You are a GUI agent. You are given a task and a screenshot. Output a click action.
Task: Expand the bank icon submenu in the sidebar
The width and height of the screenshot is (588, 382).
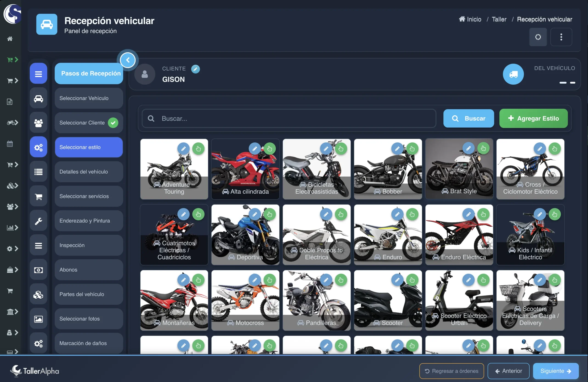click(16, 311)
